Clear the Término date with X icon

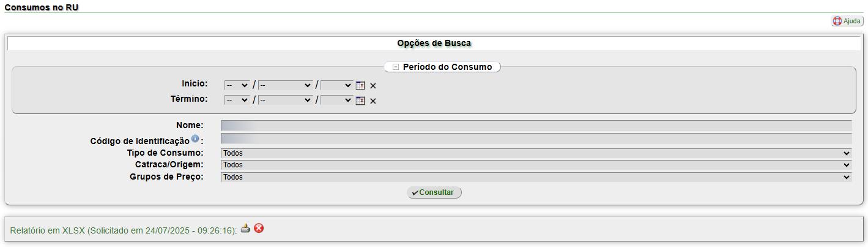tap(373, 101)
